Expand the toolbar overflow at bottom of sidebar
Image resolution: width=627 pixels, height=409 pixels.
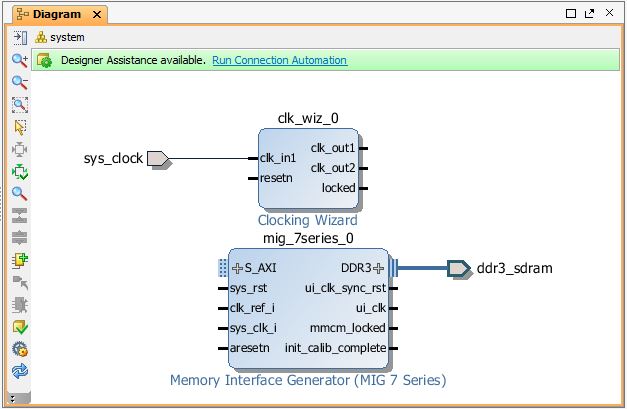13,398
